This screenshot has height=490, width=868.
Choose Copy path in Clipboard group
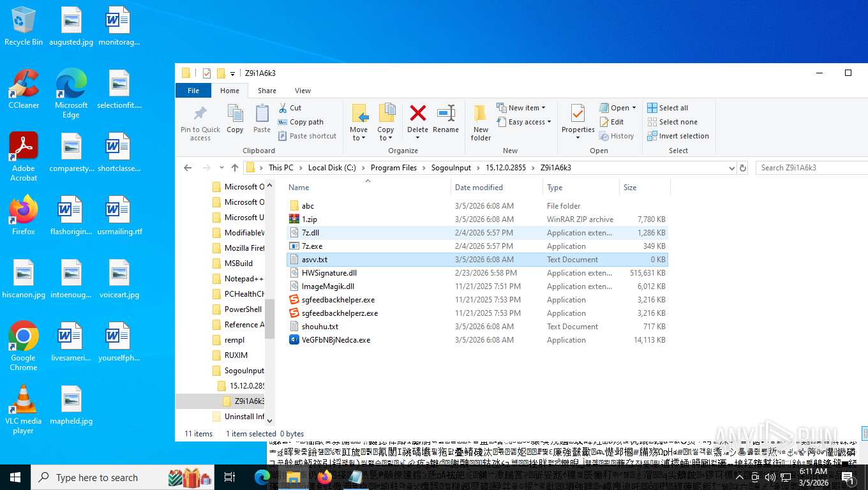pyautogui.click(x=301, y=122)
